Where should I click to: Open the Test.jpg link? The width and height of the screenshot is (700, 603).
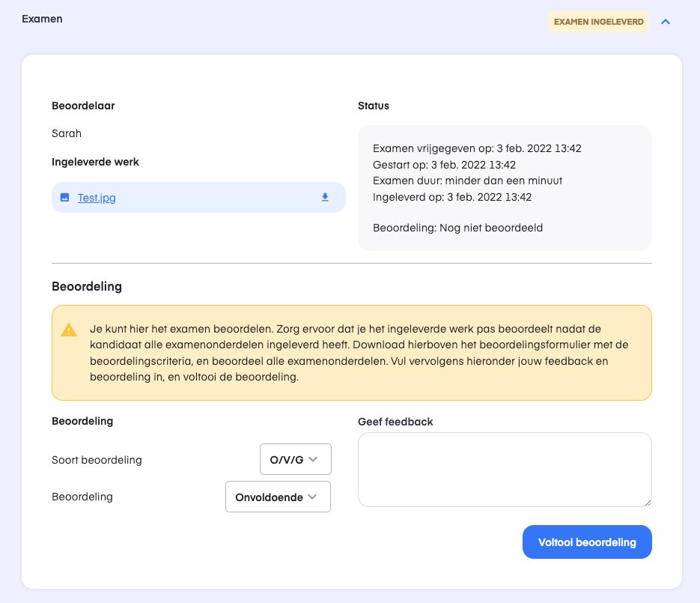(97, 198)
